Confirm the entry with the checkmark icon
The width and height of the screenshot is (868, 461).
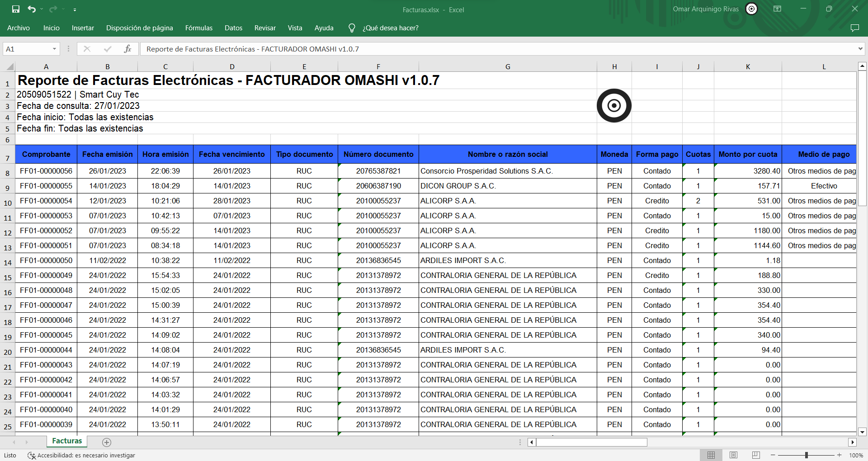[x=108, y=49]
